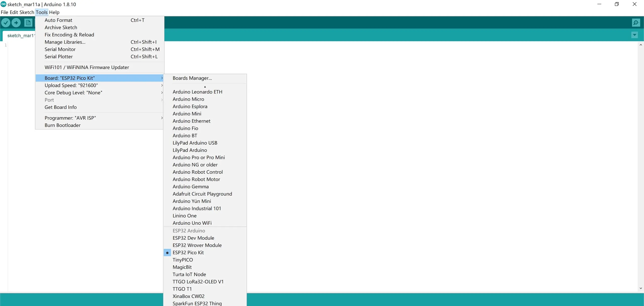Choose Arduino Robot Control
The height and width of the screenshot is (306, 644).
(205, 172)
